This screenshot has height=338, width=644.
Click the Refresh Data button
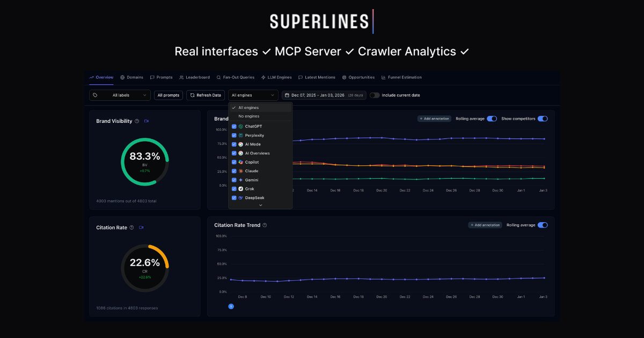(x=205, y=95)
